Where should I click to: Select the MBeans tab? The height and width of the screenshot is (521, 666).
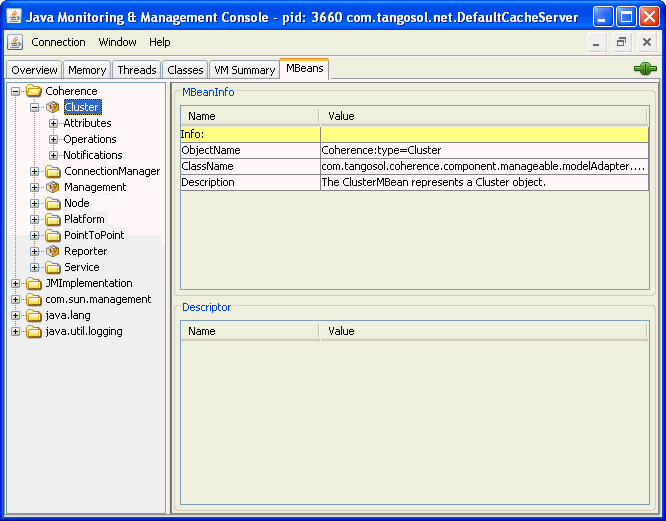click(x=305, y=68)
